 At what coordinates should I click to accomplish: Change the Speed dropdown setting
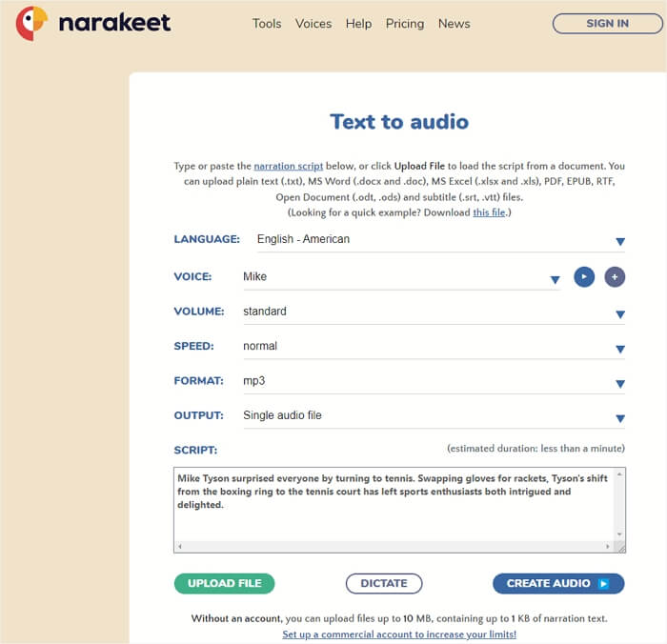click(x=619, y=349)
